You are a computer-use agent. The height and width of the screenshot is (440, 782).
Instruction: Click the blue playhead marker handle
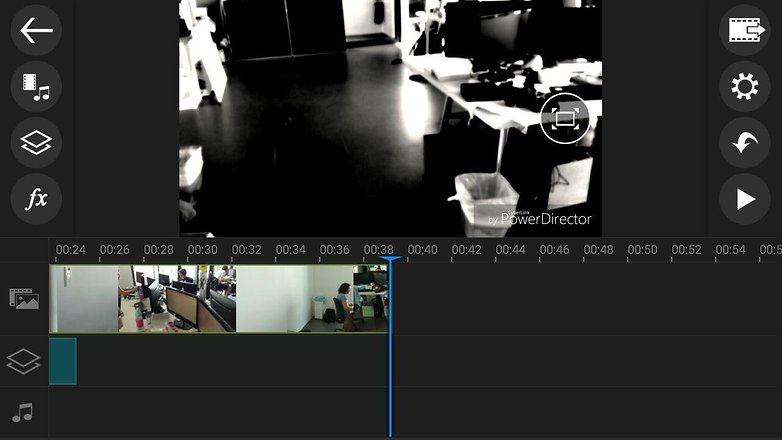point(390,262)
